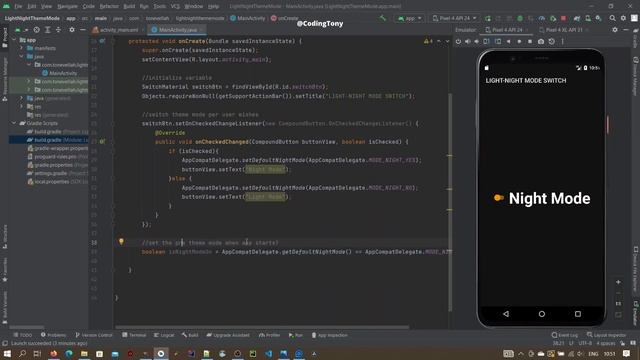Collapse all in Project panel
Viewport: 640px width, 360px height.
[58, 30]
